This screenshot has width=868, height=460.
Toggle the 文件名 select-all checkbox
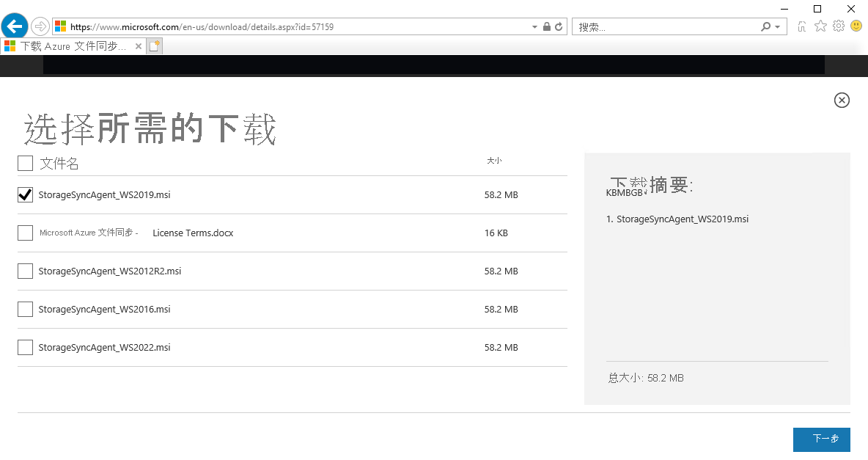click(x=25, y=163)
